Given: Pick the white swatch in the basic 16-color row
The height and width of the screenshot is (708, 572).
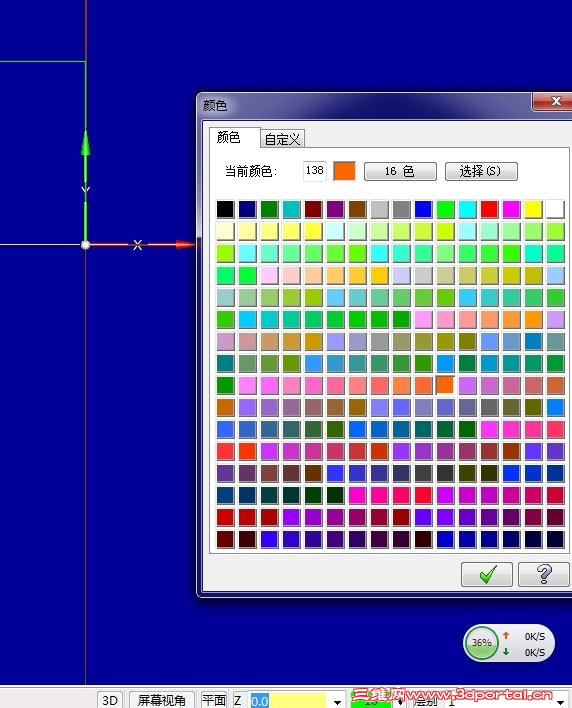Looking at the screenshot, I should 555,210.
